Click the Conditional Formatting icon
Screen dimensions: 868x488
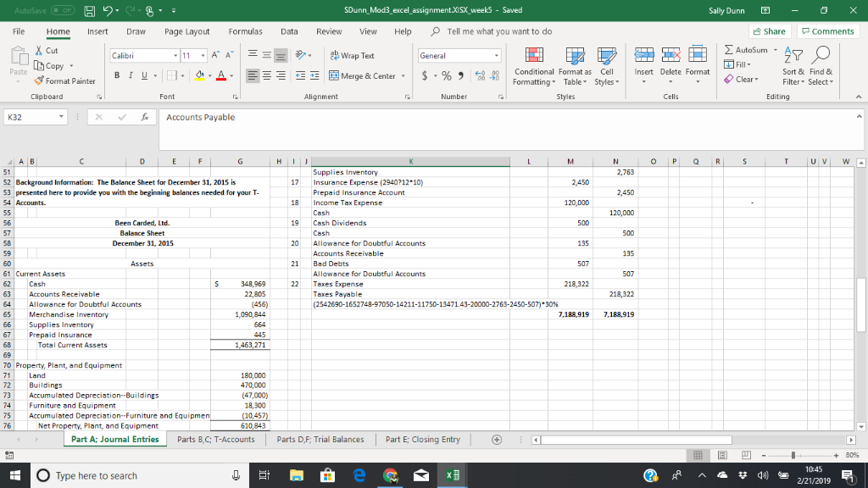pos(533,56)
